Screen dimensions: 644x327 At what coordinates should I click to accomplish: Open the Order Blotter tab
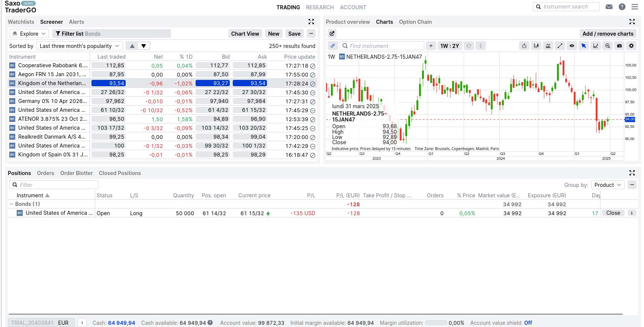77,173
